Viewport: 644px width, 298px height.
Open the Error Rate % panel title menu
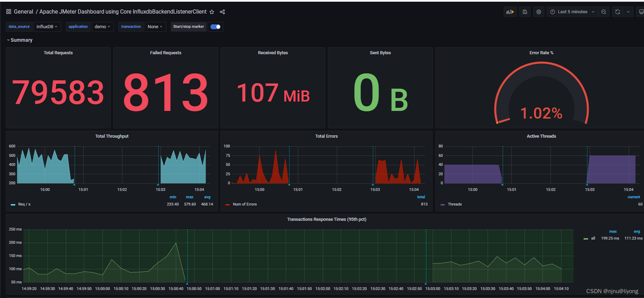click(541, 53)
